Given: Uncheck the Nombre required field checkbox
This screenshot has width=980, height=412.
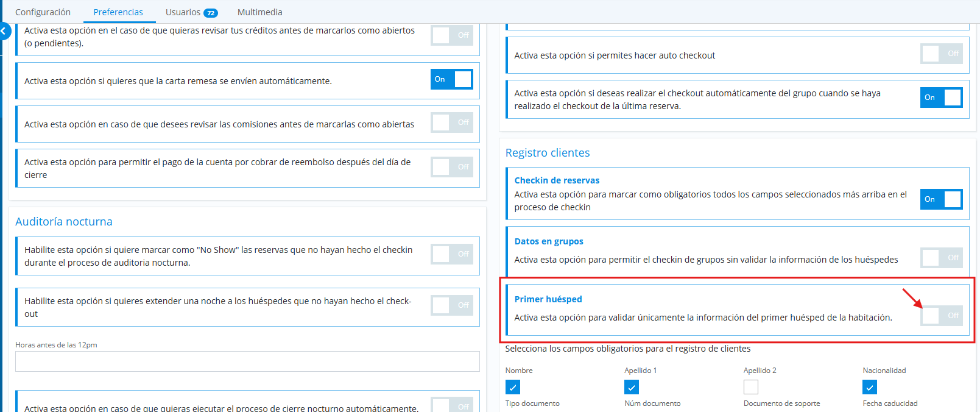Looking at the screenshot, I should coord(513,387).
